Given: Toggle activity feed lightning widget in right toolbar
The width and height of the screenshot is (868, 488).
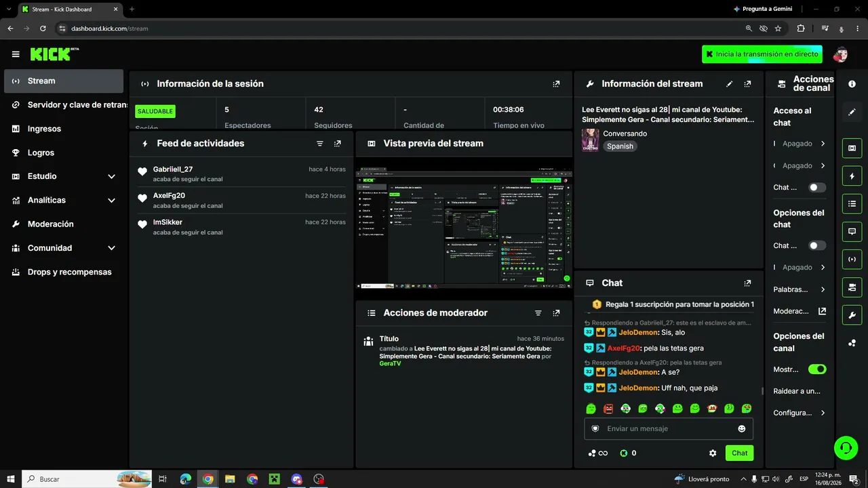Looking at the screenshot, I should 852,176.
